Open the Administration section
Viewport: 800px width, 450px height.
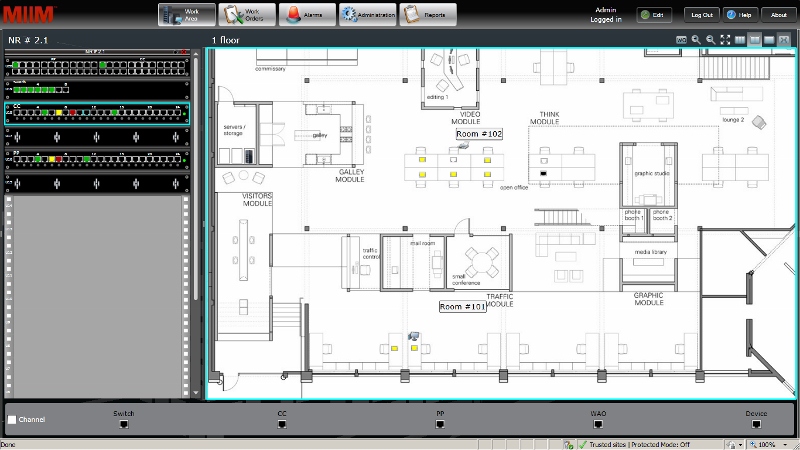pos(368,15)
